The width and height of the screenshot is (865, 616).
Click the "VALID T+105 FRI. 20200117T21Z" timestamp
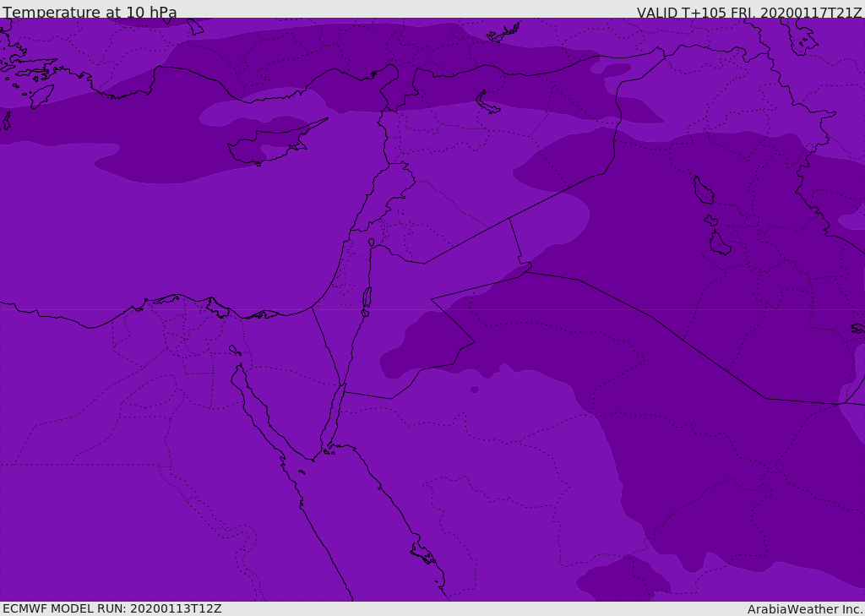750,12
